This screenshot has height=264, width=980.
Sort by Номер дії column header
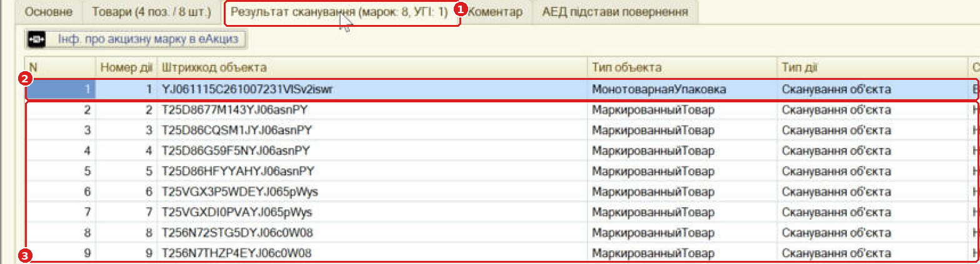click(x=126, y=67)
